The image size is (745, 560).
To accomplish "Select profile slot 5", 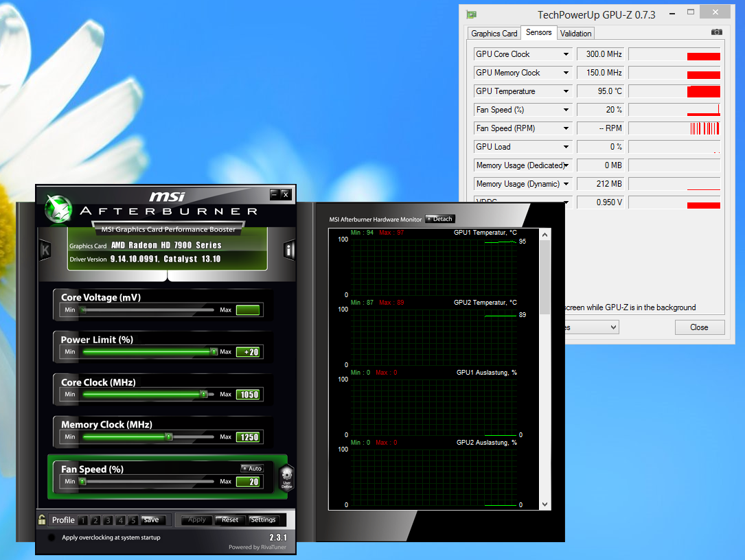I will (133, 520).
